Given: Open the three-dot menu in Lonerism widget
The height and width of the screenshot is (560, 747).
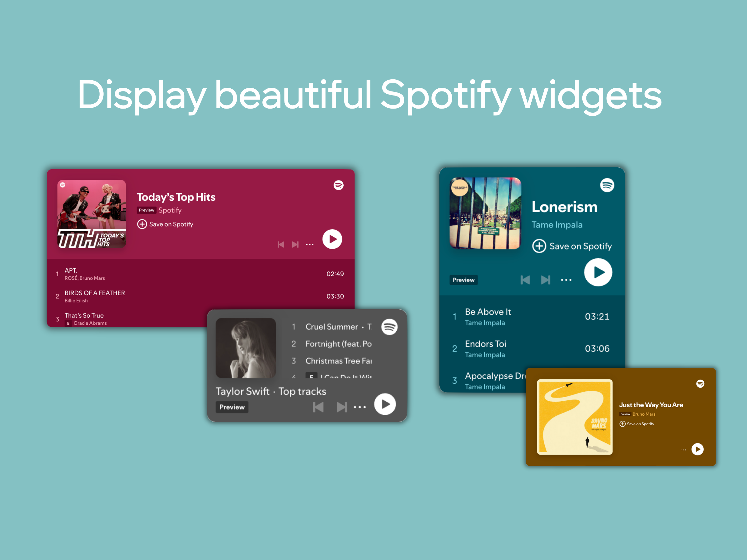Looking at the screenshot, I should pyautogui.click(x=566, y=280).
